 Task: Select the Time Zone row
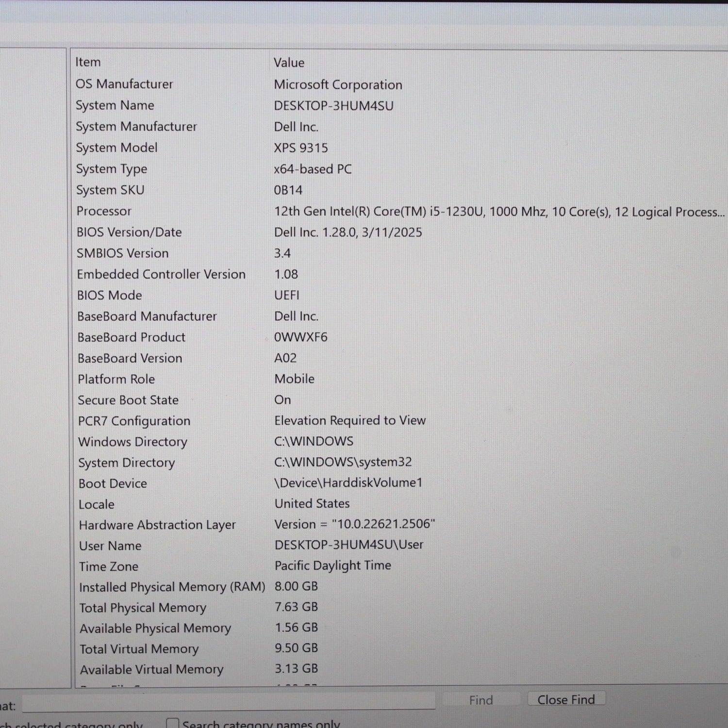(x=400, y=566)
